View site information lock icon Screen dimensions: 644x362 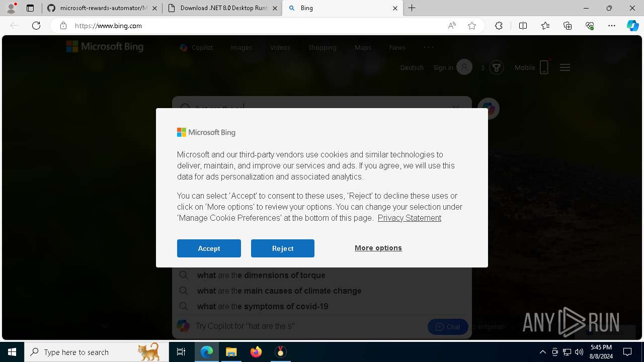63,26
